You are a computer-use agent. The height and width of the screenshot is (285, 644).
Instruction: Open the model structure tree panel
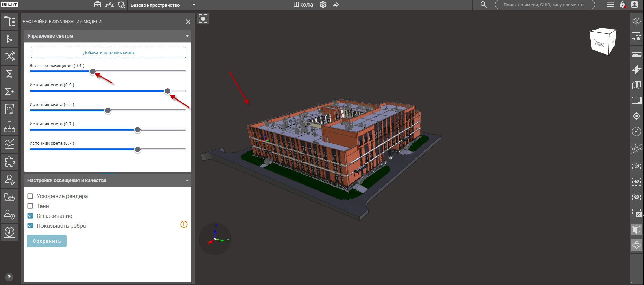pyautogui.click(x=9, y=21)
